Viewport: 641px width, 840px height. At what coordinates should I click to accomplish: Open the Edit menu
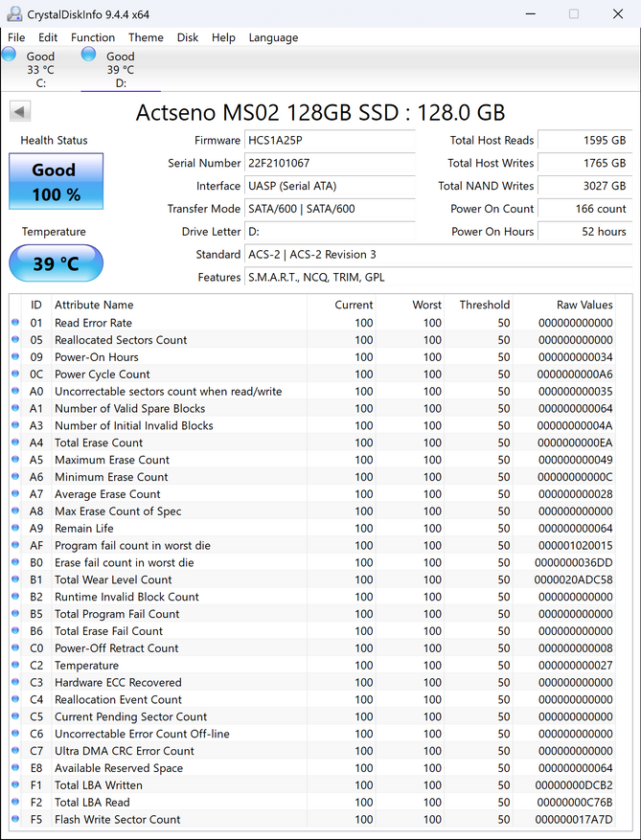[48, 37]
